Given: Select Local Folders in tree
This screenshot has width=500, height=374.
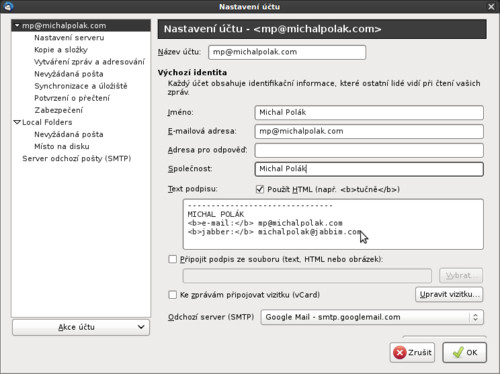Looking at the screenshot, I should tap(47, 122).
